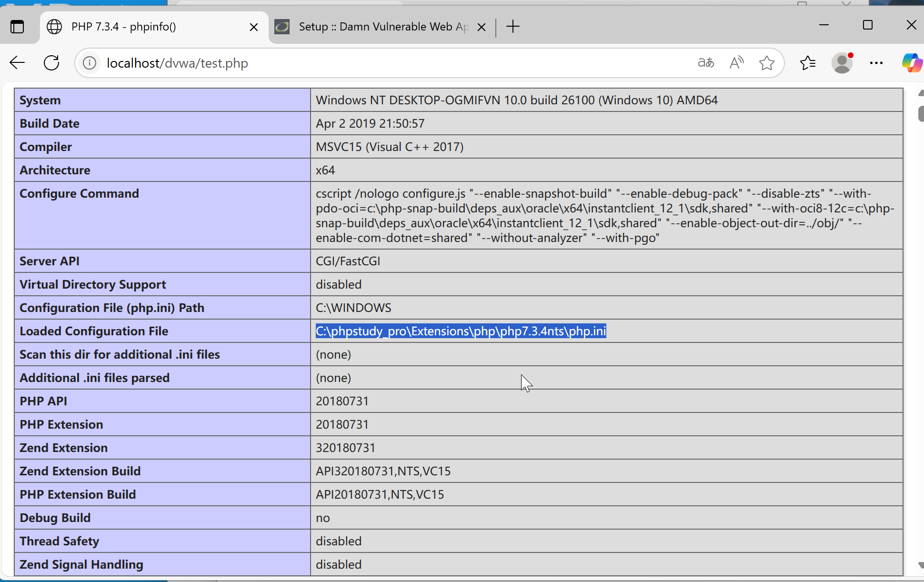Click the 'x64' architecture value
Image resolution: width=924 pixels, height=582 pixels.
click(325, 170)
